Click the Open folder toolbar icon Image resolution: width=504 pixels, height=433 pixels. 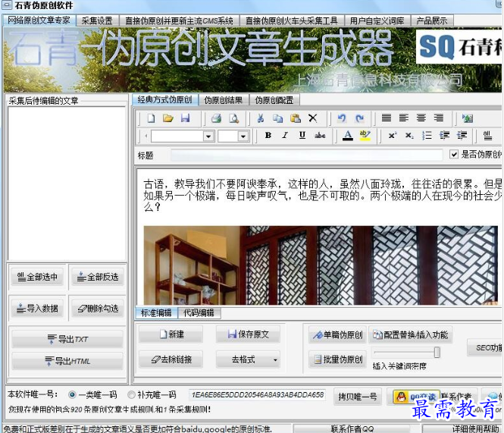167,118
